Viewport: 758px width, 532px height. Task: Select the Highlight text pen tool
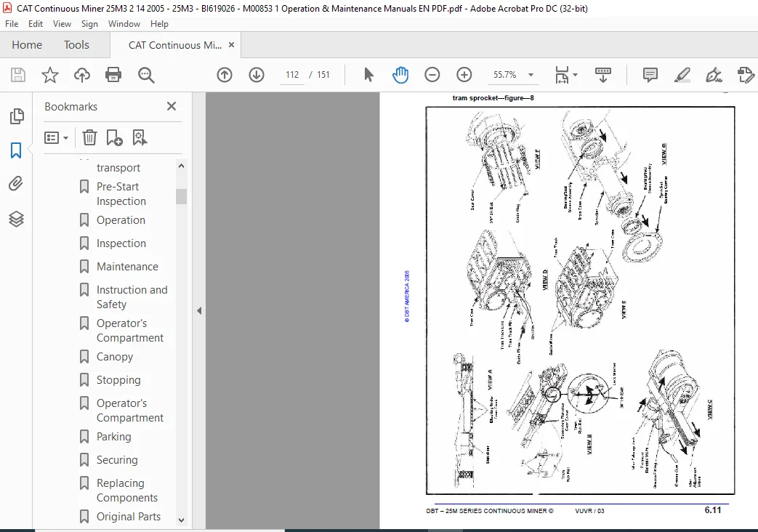682,75
